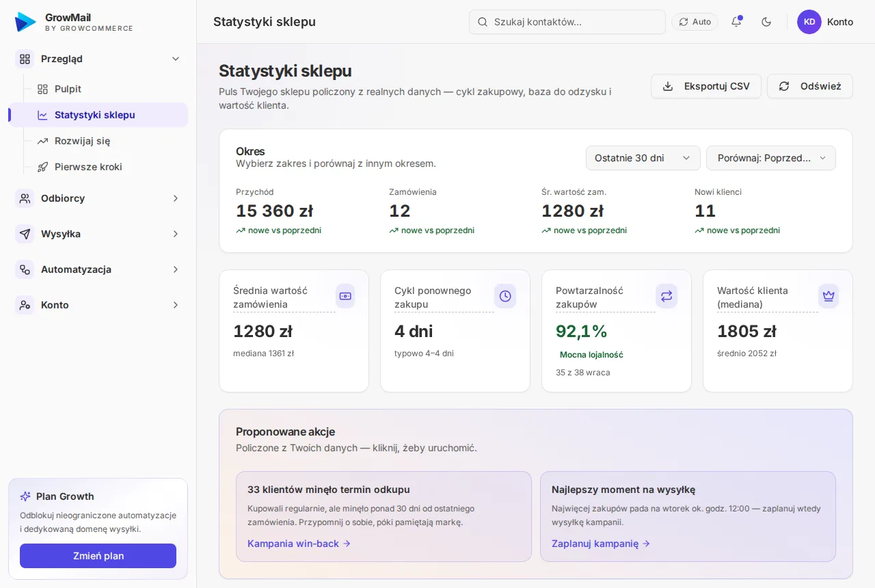Image resolution: width=875 pixels, height=588 pixels.
Task: Click the Proponowane akcje section title
Action: point(286,431)
